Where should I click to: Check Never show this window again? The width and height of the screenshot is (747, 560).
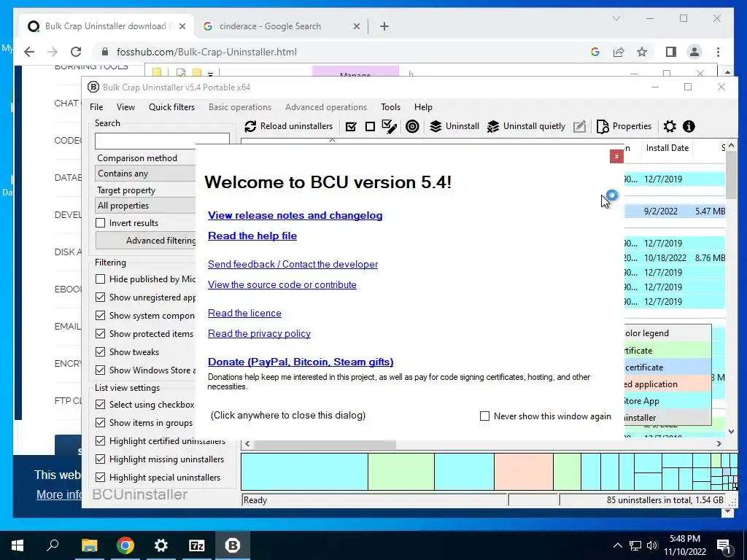pos(484,416)
